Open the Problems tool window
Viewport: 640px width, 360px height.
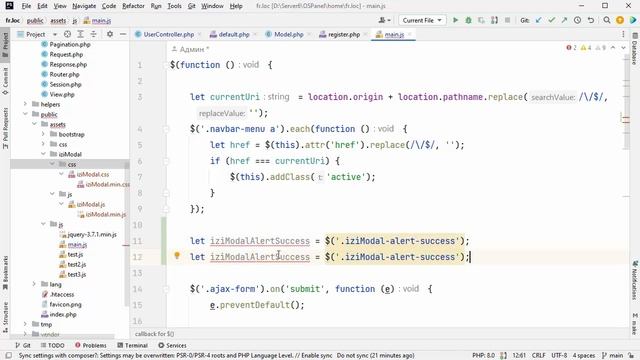91,345
